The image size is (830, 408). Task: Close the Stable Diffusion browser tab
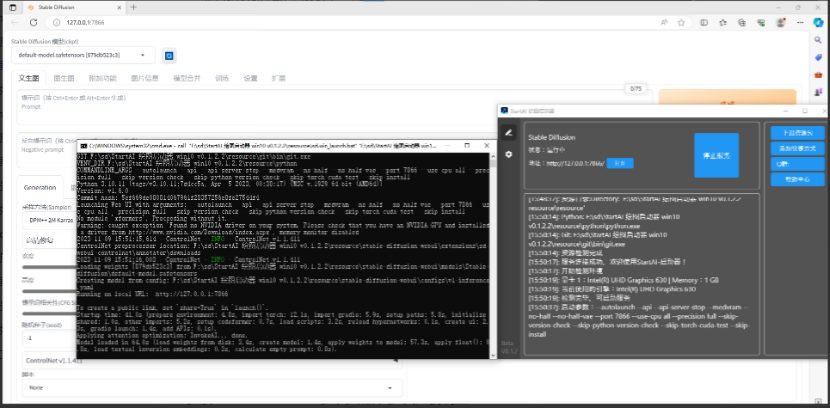(x=119, y=7)
